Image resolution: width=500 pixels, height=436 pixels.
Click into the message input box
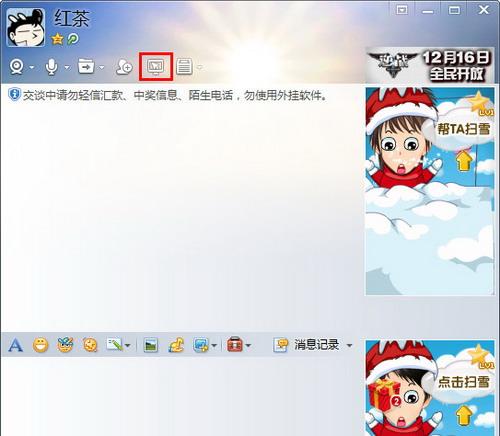pos(182,396)
